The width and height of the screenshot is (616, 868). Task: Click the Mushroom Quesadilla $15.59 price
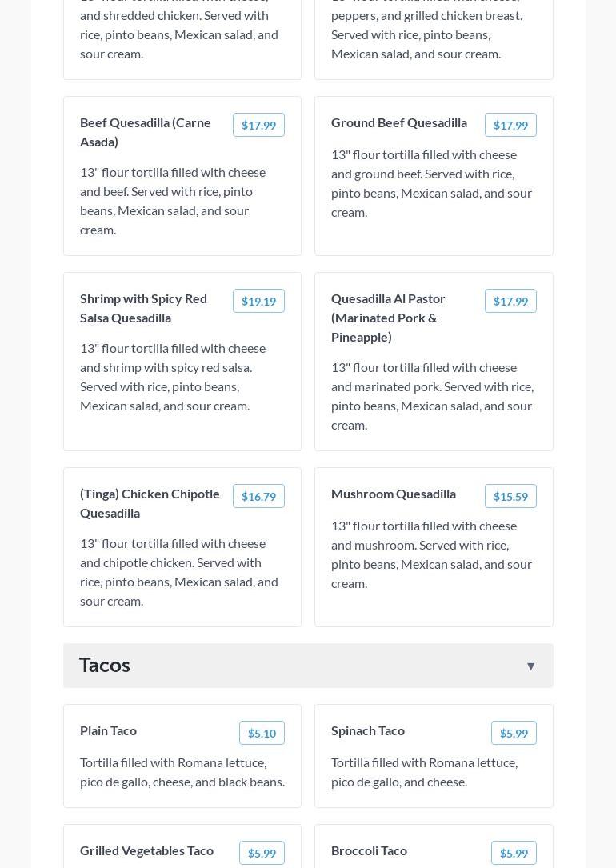pyautogui.click(x=510, y=496)
